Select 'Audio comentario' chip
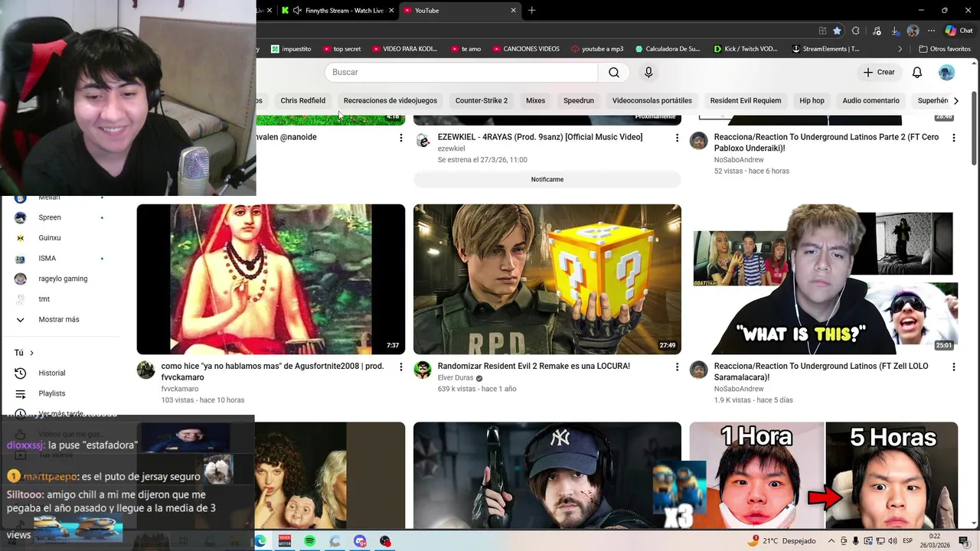Screen dimensions: 980x551 point(871,100)
